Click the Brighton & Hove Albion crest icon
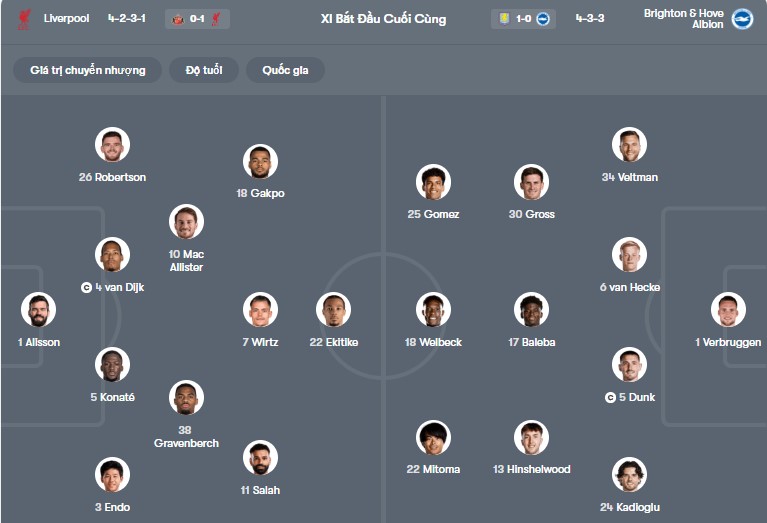Image resolution: width=767 pixels, height=523 pixels. coord(742,19)
